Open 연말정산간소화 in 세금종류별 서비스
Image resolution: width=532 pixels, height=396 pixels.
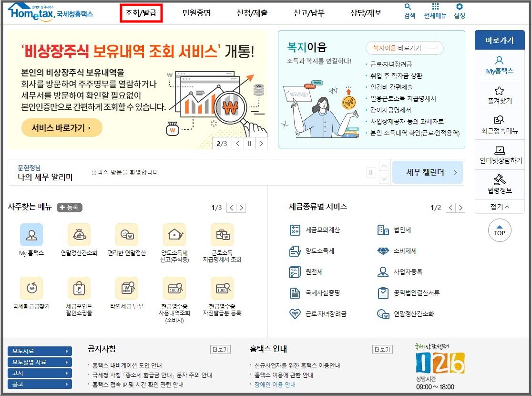click(406, 314)
